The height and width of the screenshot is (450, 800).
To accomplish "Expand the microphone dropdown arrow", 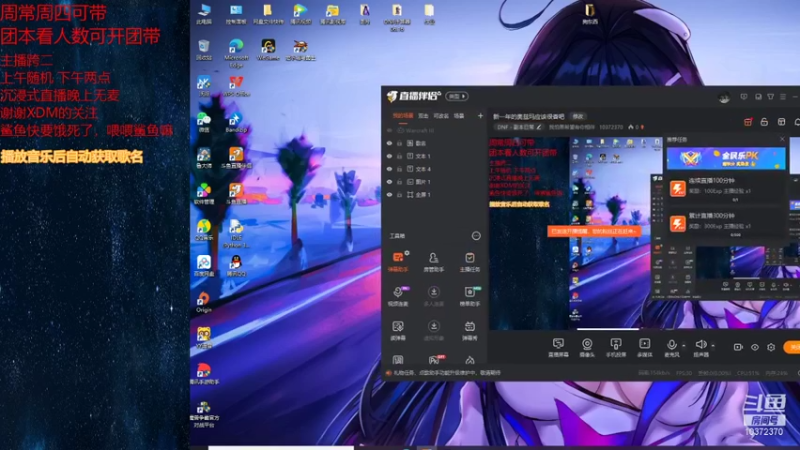I will pyautogui.click(x=684, y=345).
